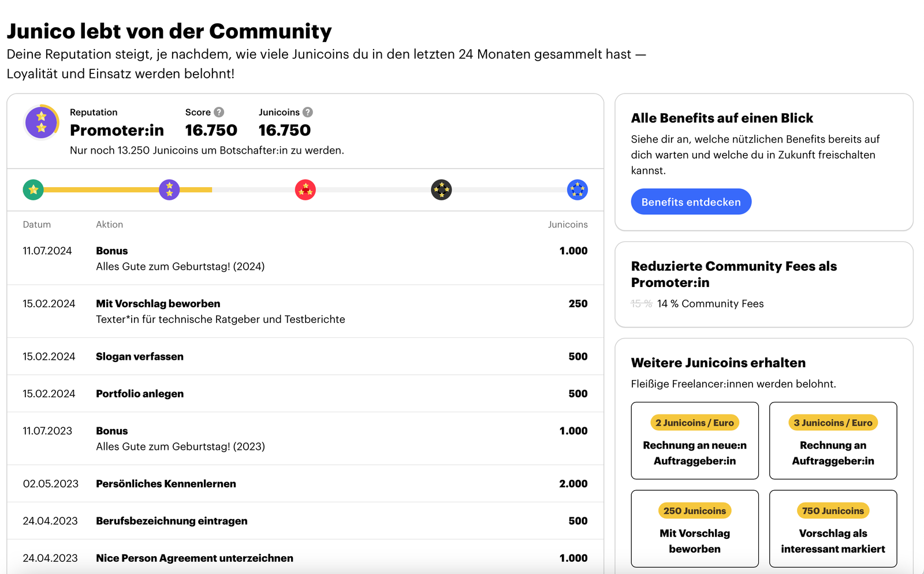Click the Weitere Junicoins erhalten heading
The height and width of the screenshot is (574, 924).
tap(718, 363)
